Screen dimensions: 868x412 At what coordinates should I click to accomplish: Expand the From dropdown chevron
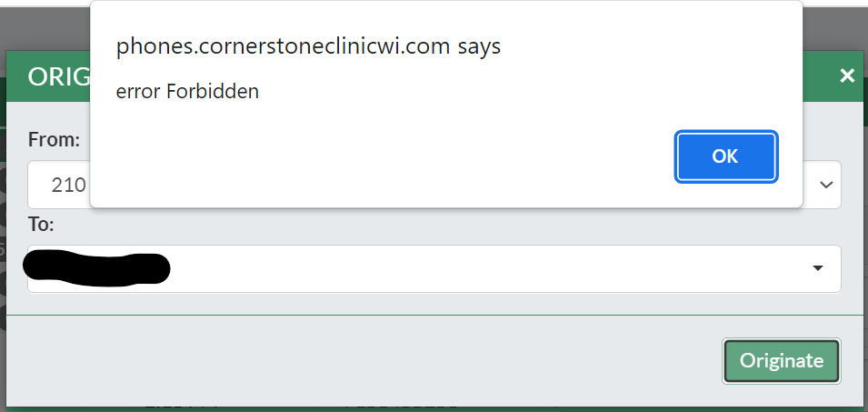(826, 185)
